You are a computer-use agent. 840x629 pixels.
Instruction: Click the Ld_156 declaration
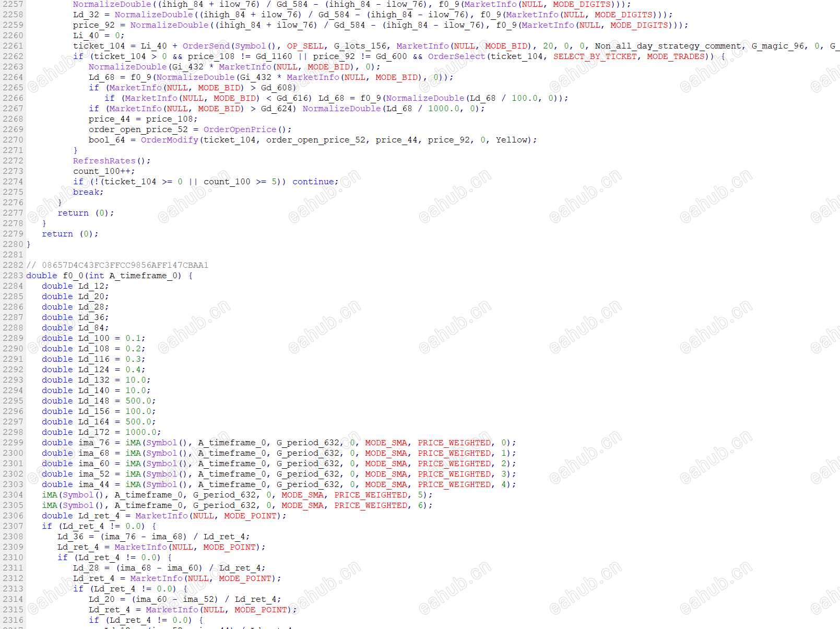99,411
